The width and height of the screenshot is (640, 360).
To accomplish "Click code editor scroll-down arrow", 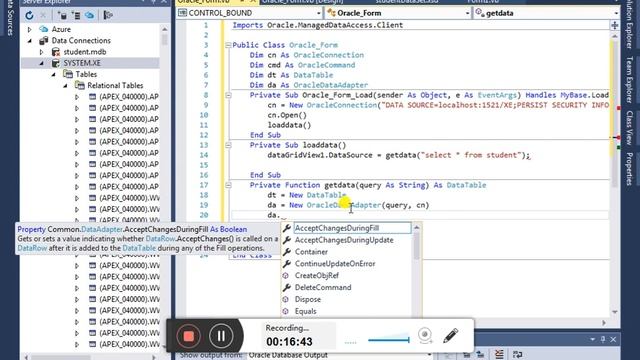I will (x=615, y=312).
